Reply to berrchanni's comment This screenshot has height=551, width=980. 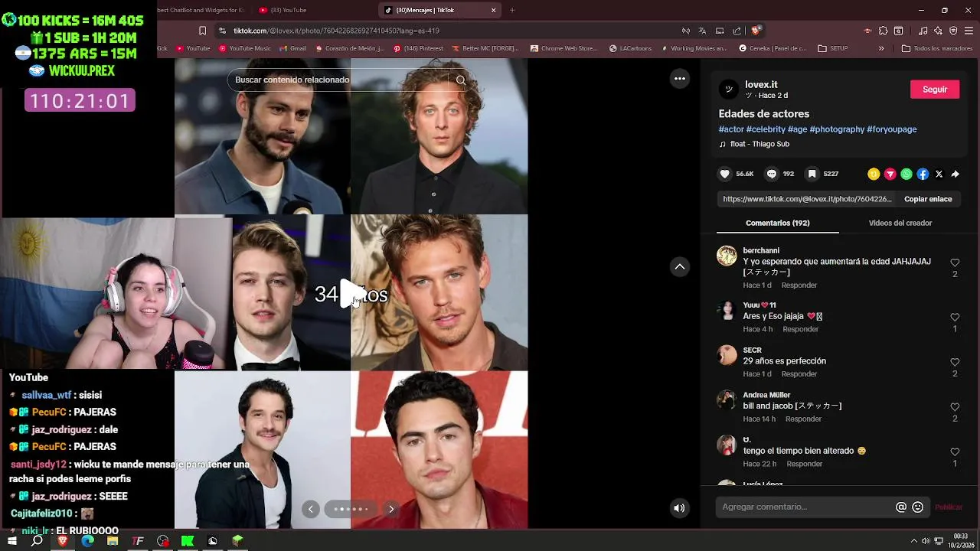tap(799, 285)
